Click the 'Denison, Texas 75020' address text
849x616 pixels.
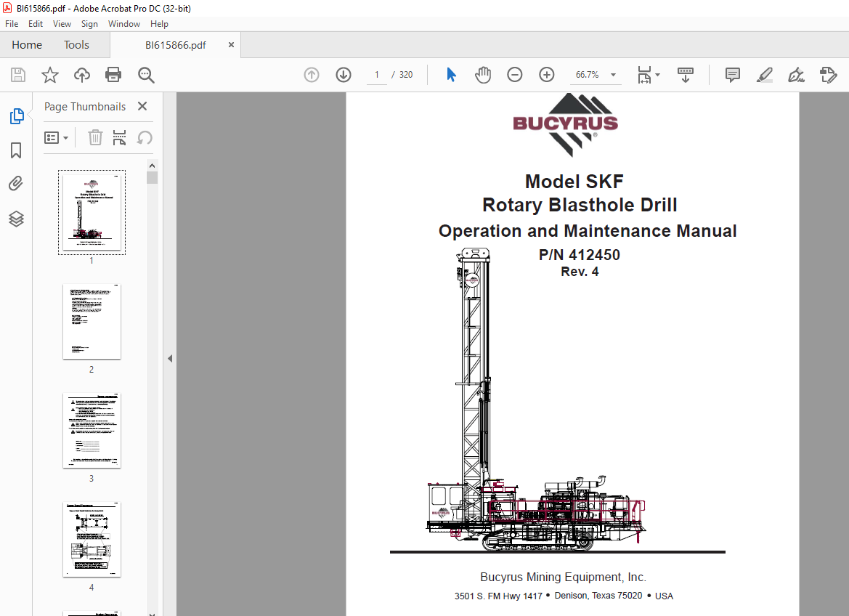coord(598,596)
